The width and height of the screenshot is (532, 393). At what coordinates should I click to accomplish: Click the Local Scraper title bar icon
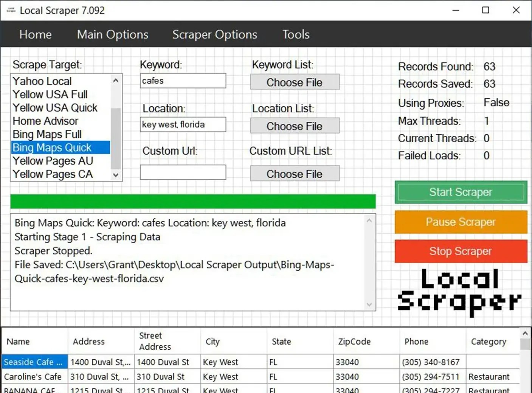click(11, 10)
